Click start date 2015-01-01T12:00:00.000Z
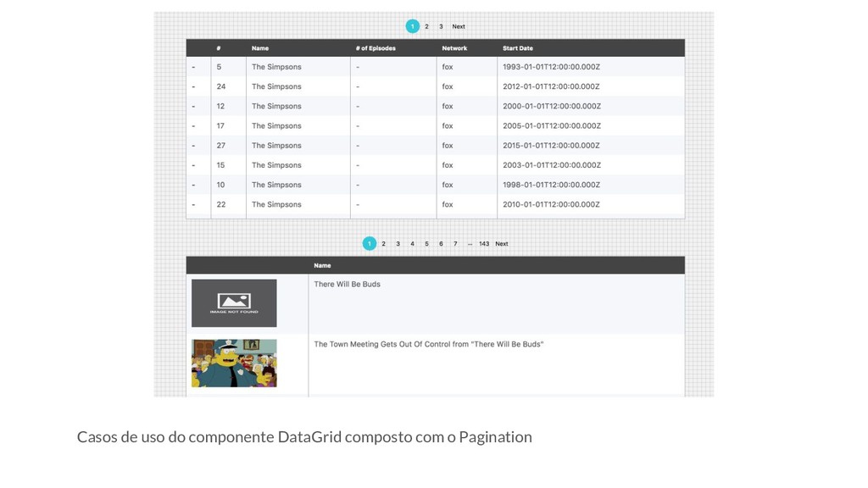The width and height of the screenshot is (868, 488). coord(551,146)
